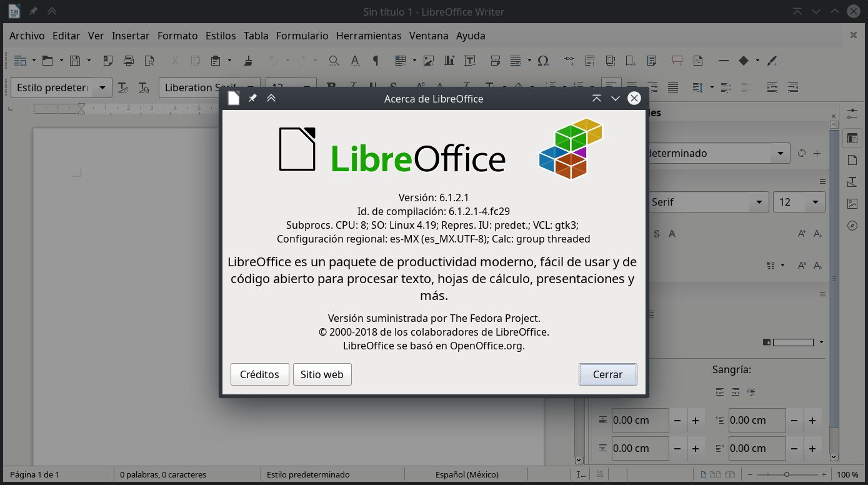Open the Insert Table dropdown arrow

tap(415, 61)
